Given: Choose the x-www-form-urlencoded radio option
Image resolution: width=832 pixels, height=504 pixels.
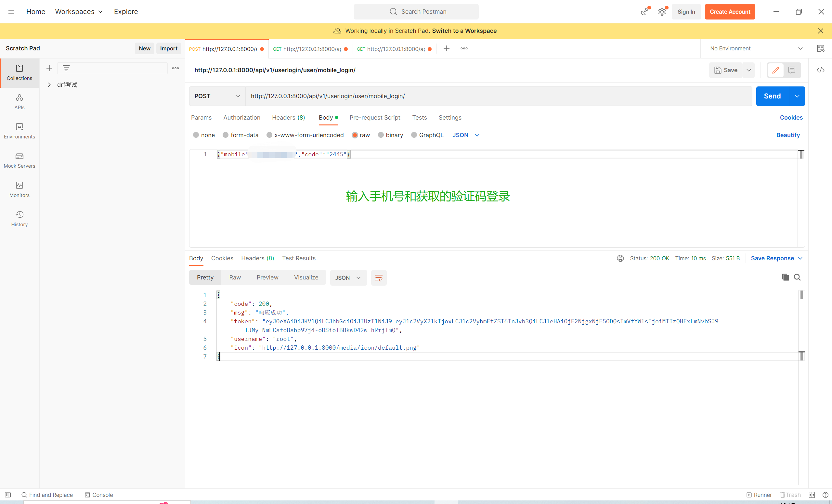Looking at the screenshot, I should [269, 135].
